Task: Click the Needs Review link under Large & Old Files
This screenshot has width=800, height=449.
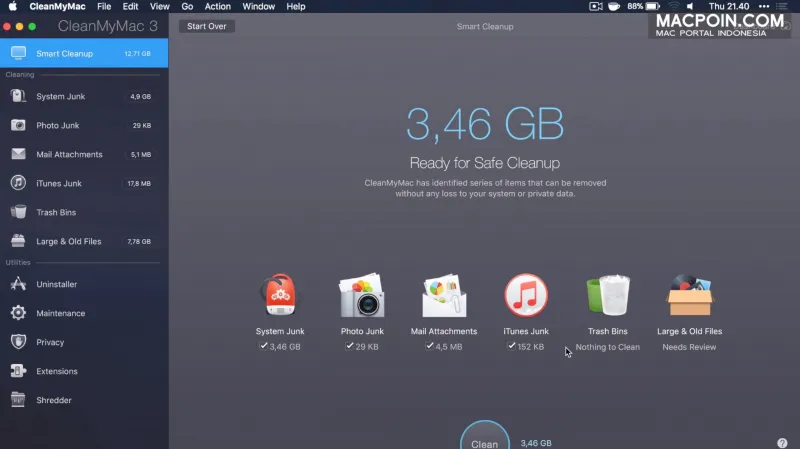Action: [x=689, y=347]
